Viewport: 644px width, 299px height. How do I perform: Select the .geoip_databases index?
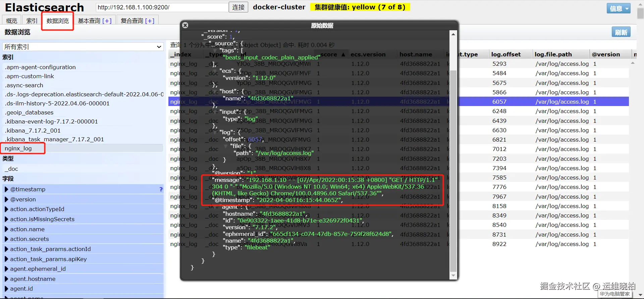(83, 112)
